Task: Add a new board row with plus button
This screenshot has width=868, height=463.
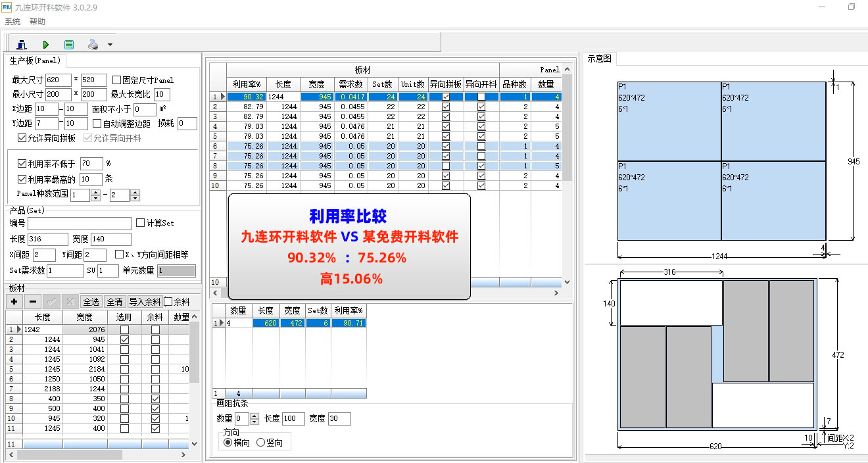Action: click(x=14, y=301)
